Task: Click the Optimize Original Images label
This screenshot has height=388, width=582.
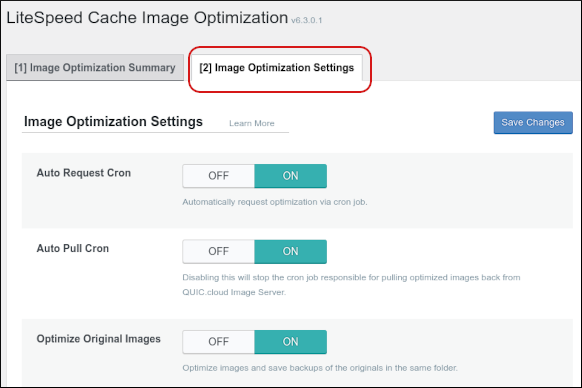Action: [x=99, y=339]
